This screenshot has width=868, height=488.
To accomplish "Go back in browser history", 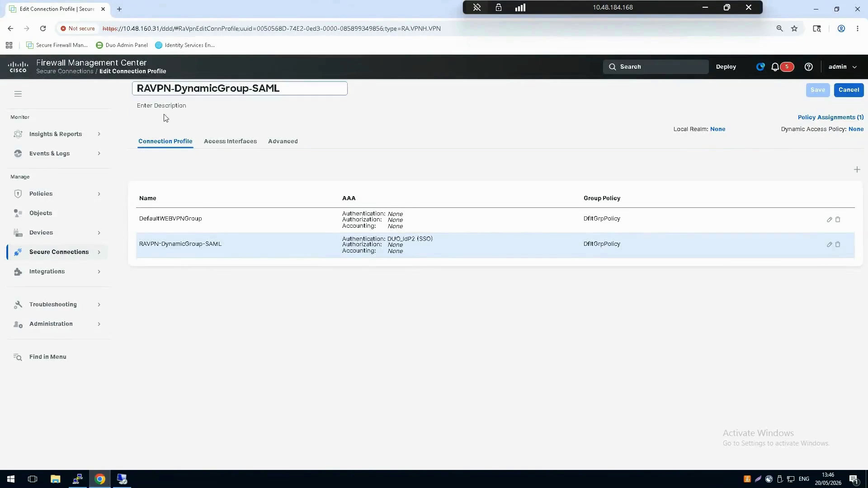I will 10,28.
